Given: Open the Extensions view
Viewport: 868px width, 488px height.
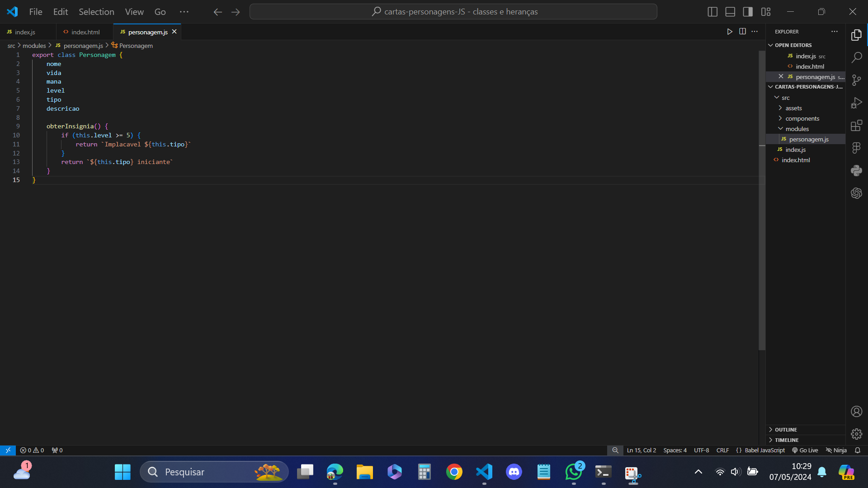Looking at the screenshot, I should (856, 125).
